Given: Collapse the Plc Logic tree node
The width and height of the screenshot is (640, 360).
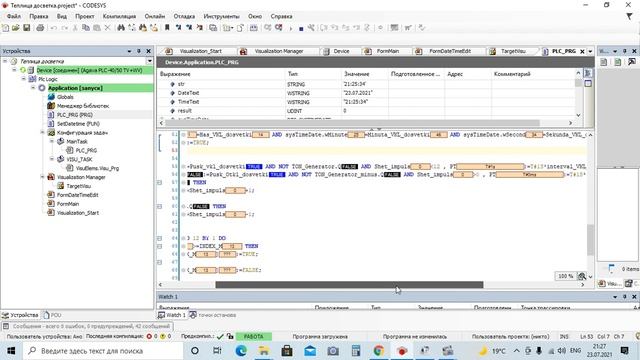Looking at the screenshot, I should (24, 79).
